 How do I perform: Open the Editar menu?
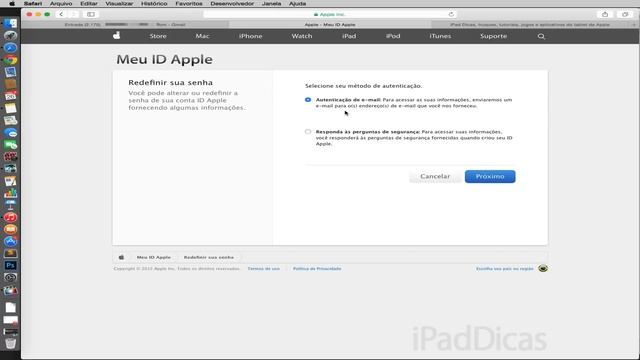(x=89, y=3)
